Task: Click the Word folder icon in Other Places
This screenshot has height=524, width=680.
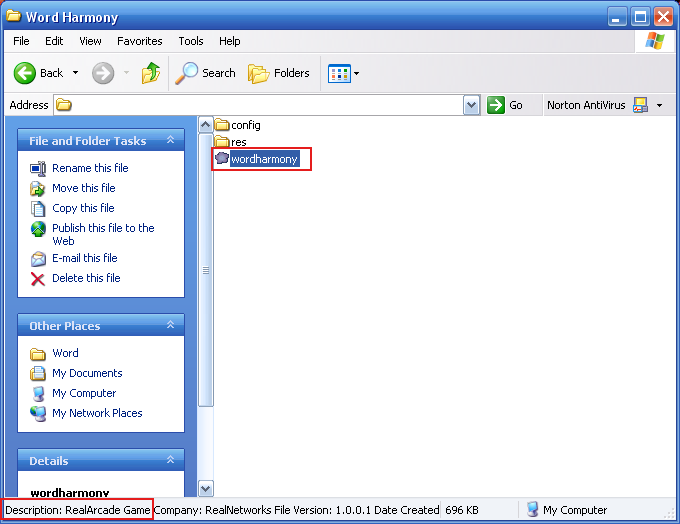Action: (x=38, y=354)
